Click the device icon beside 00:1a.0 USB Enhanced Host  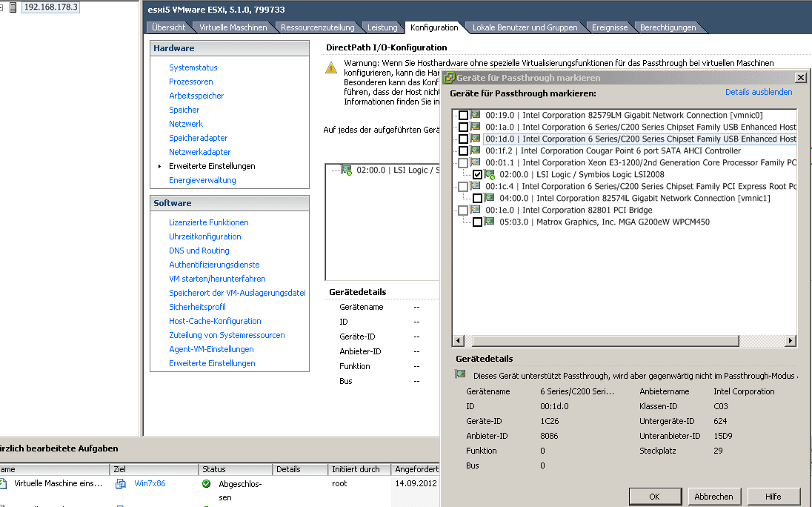(476, 126)
